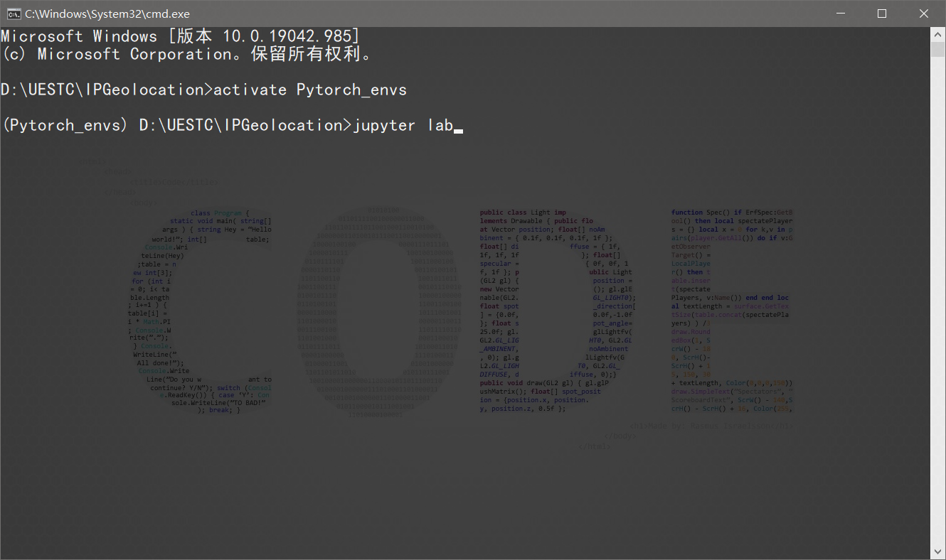946x560 pixels.
Task: Click the cmd.exe icon in the title bar
Action: coord(16,13)
